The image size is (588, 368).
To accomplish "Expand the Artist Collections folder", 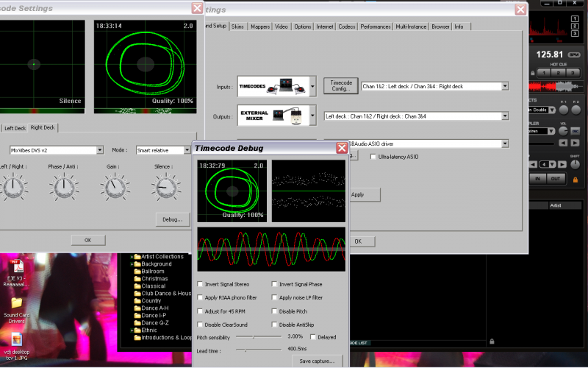I will (132, 257).
